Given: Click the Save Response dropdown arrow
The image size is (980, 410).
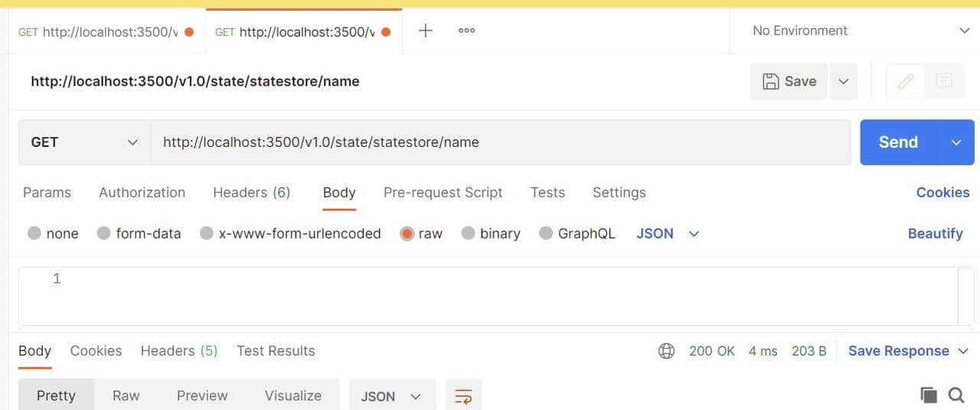Looking at the screenshot, I should [x=964, y=351].
